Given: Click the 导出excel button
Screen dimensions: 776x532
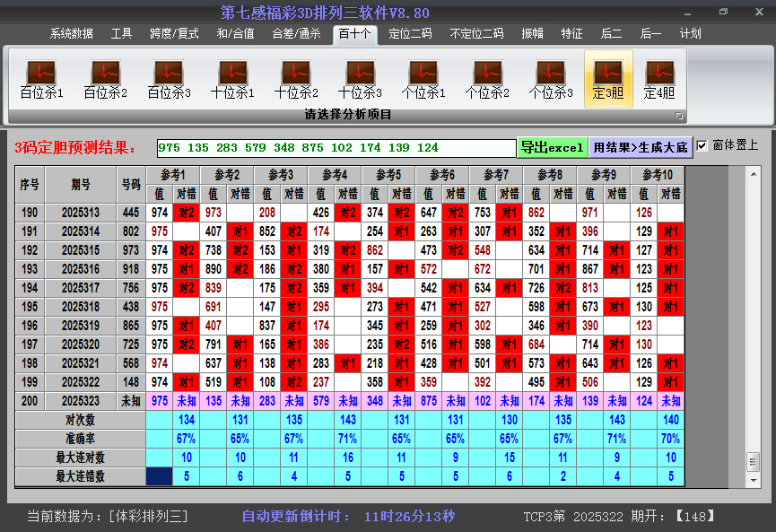Looking at the screenshot, I should click(552, 147).
